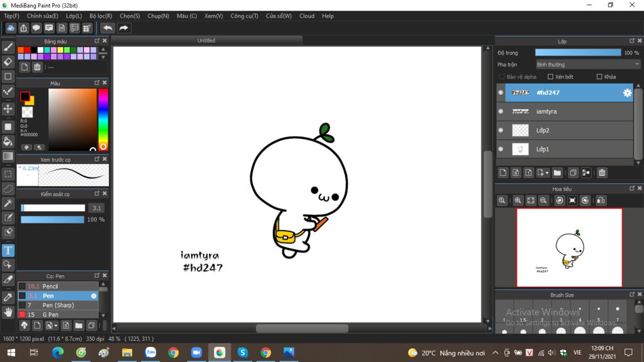Select the Dot/shape fill rectangle tool
The height and width of the screenshot is (362, 644).
click(x=8, y=126)
